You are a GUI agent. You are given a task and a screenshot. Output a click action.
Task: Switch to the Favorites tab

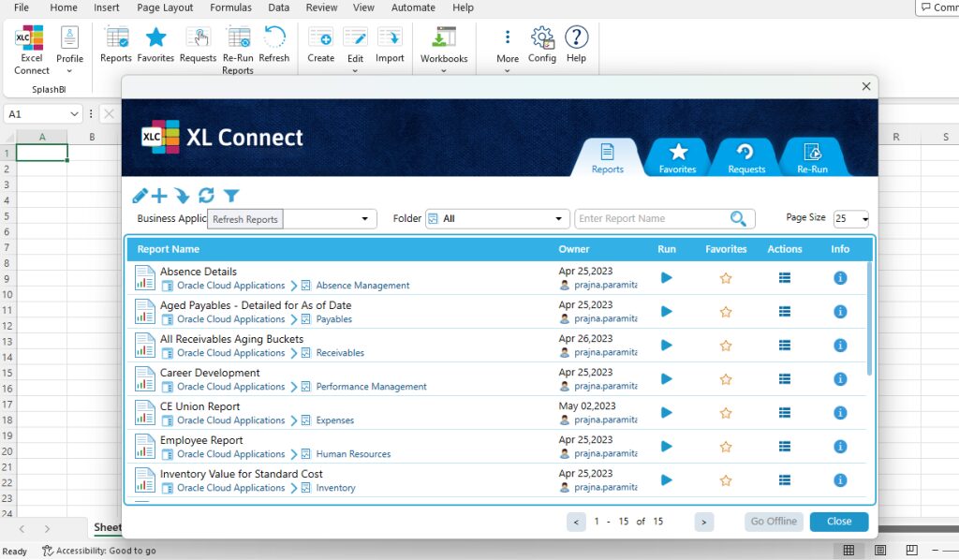[677, 157]
